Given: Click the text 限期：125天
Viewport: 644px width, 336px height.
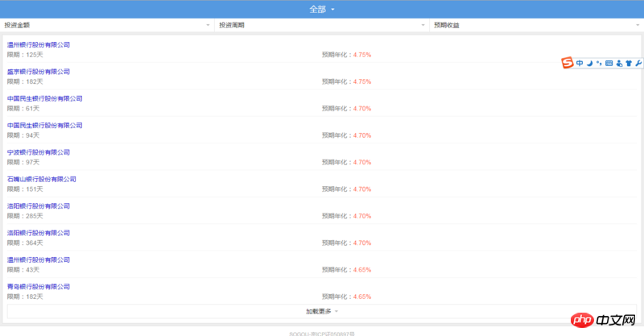Looking at the screenshot, I should (25, 55).
